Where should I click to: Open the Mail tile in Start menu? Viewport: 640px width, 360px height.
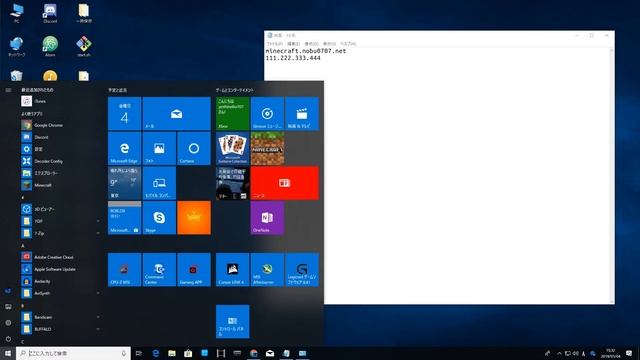click(x=176, y=114)
